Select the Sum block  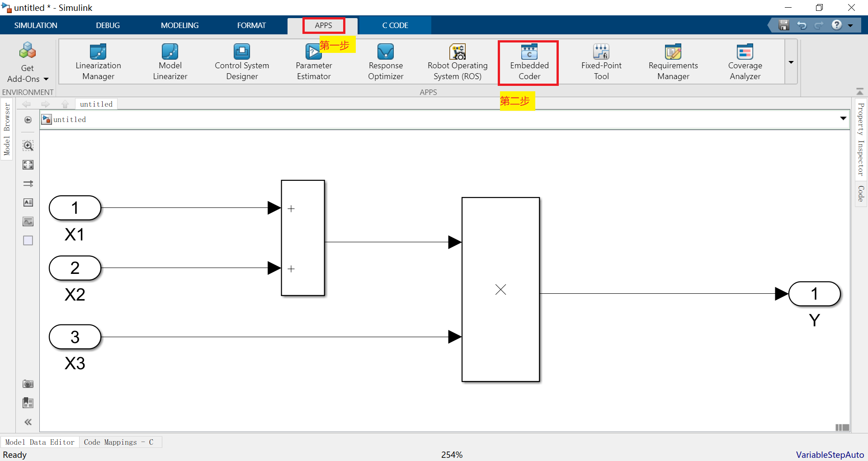pyautogui.click(x=303, y=238)
